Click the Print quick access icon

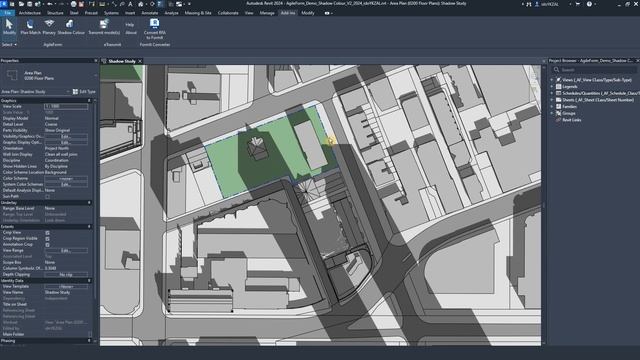73,4
